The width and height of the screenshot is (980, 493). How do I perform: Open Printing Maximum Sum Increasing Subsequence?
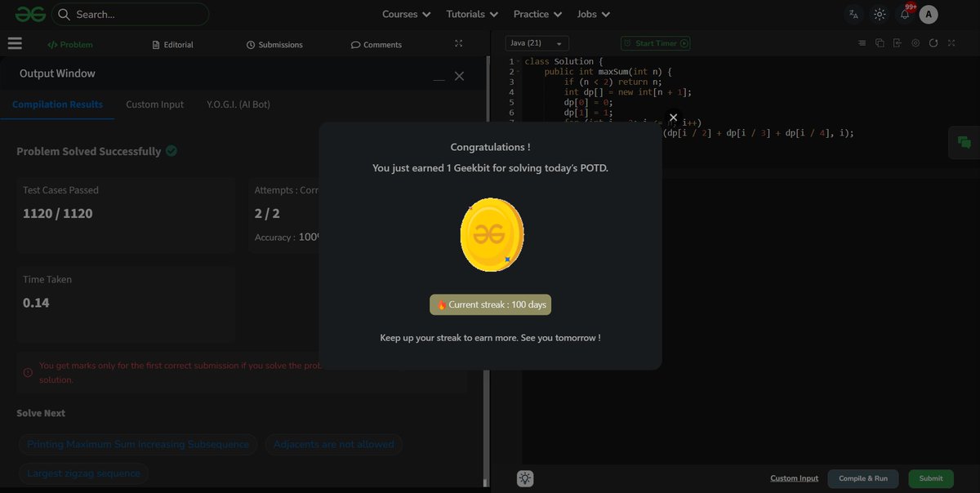pyautogui.click(x=138, y=445)
